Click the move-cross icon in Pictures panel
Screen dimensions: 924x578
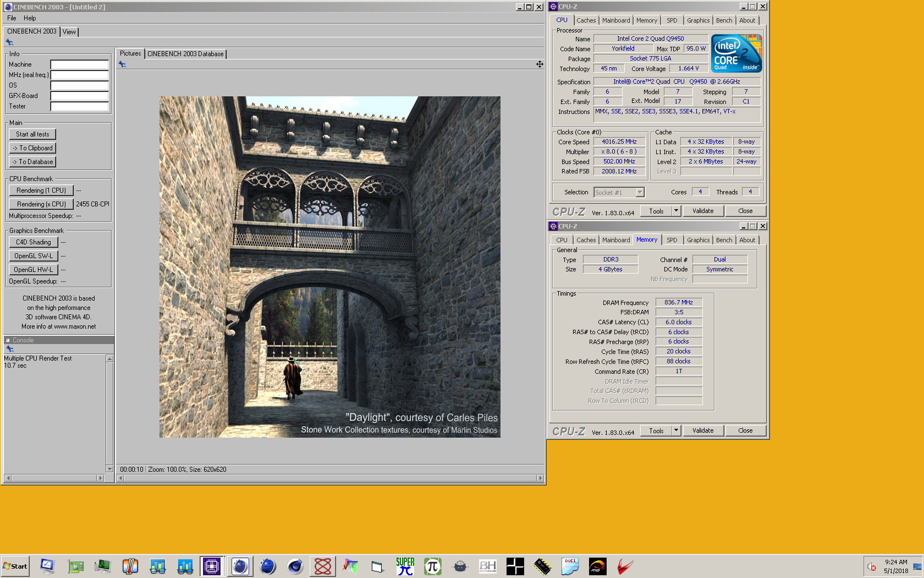pos(540,64)
